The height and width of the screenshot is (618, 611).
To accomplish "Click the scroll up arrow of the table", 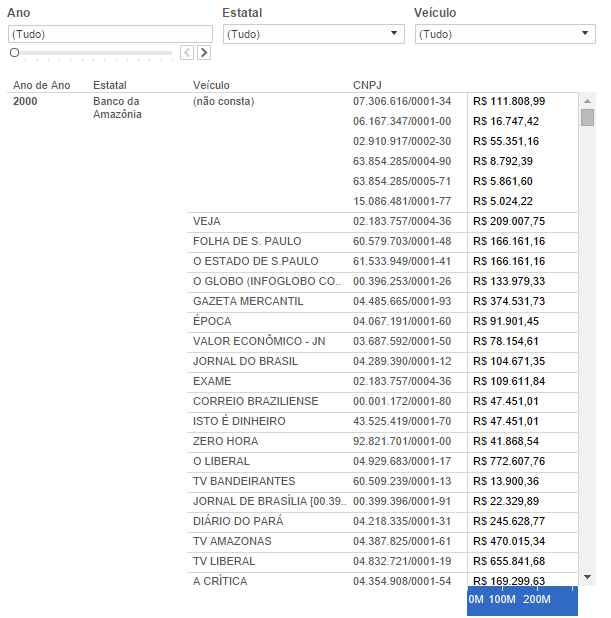I will (587, 101).
